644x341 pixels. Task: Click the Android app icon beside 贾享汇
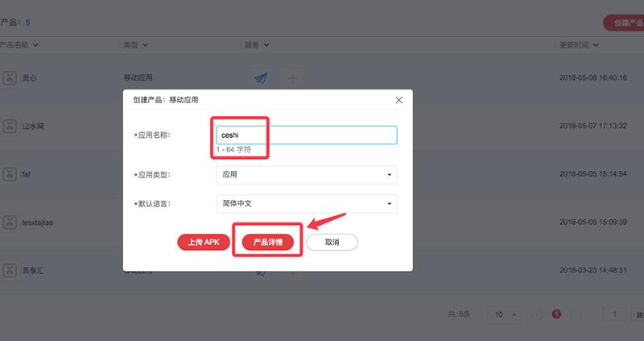(9, 269)
